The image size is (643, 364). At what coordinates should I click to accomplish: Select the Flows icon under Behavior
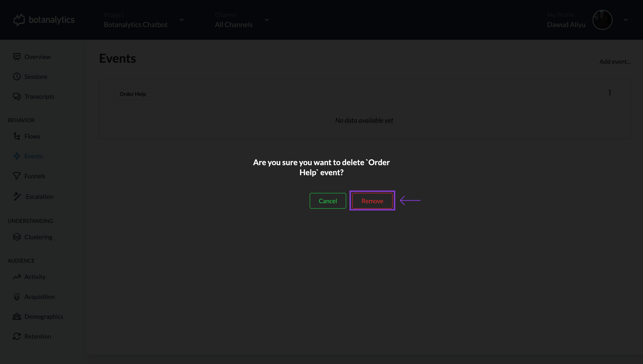click(17, 136)
